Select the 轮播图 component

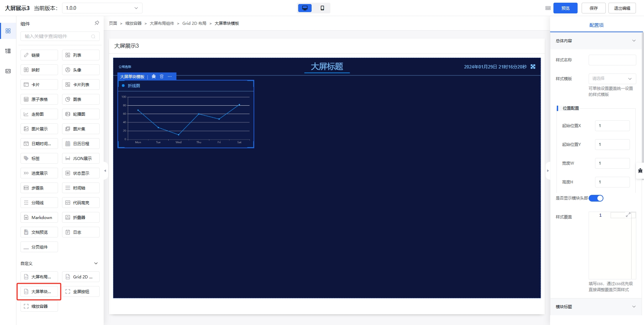pyautogui.click(x=81, y=114)
